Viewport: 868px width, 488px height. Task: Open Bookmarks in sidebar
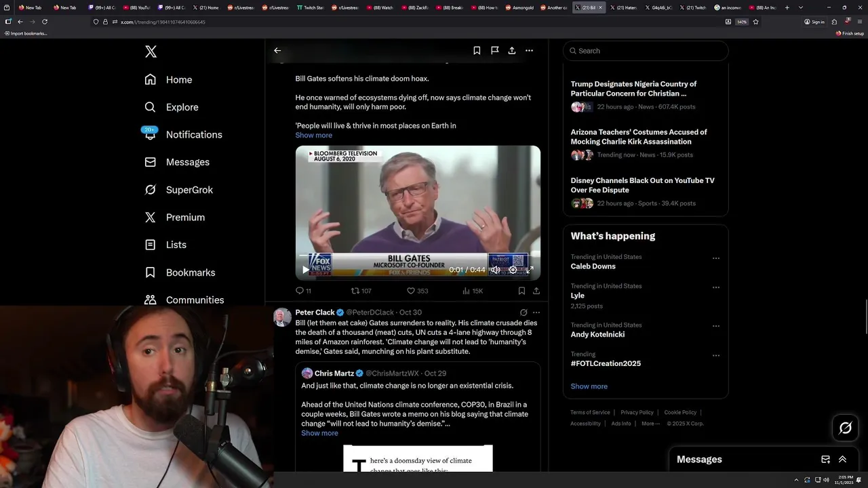point(180,272)
